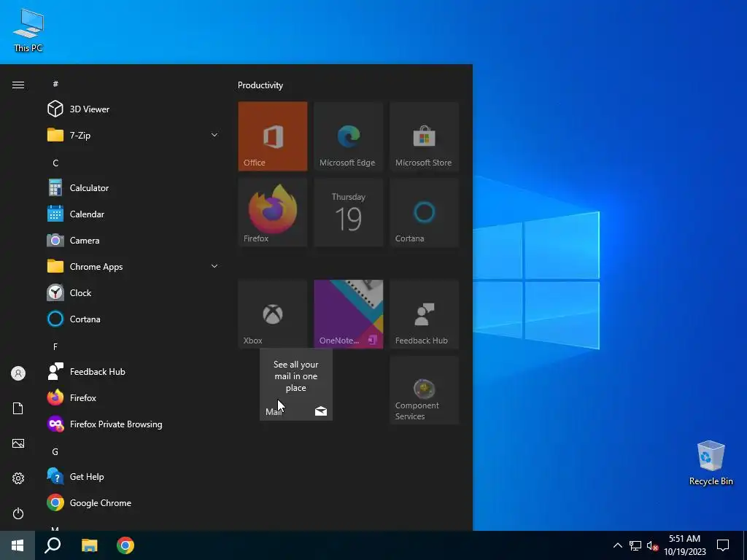Launch Cortana from the app list
This screenshot has height=560, width=747.
pos(133,319)
